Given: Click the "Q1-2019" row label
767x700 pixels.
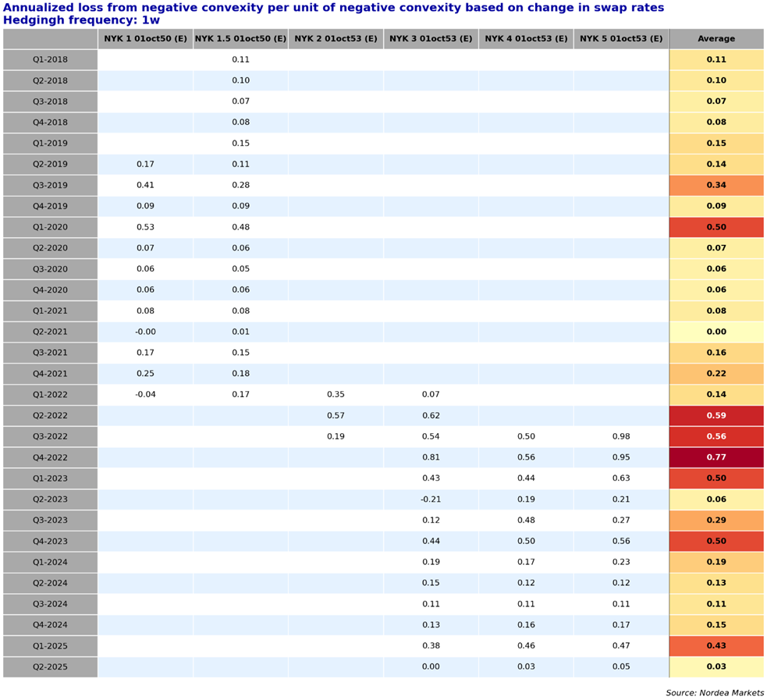Looking at the screenshot, I should tap(51, 144).
